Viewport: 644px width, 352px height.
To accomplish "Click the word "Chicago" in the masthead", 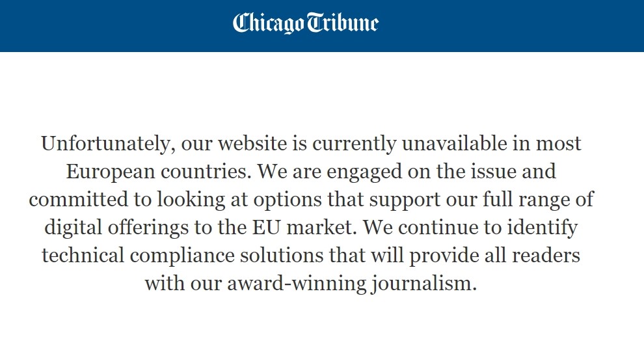I will pyautogui.click(x=268, y=23).
